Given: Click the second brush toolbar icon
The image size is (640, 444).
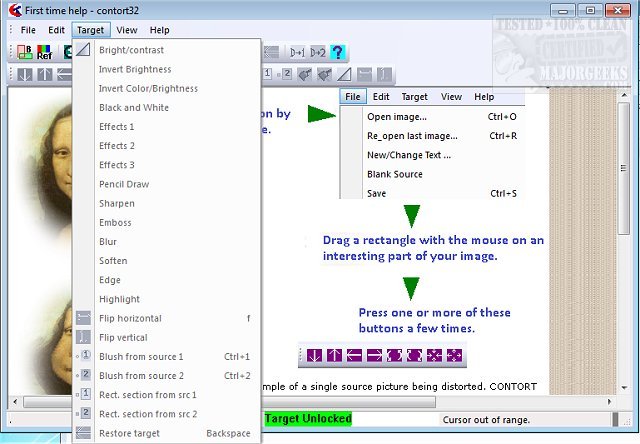Looking at the screenshot, I should point(324,74).
